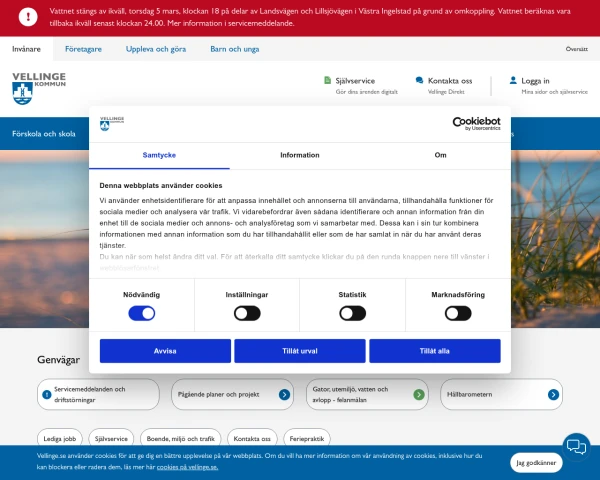Open the chat widget bubble icon
This screenshot has width=600, height=480.
tap(575, 446)
